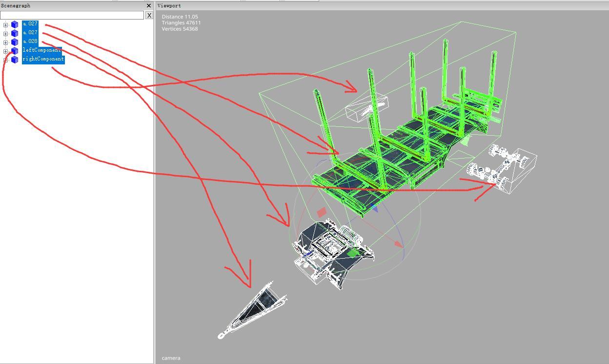Click the green square gizmo plane handle

click(x=352, y=253)
